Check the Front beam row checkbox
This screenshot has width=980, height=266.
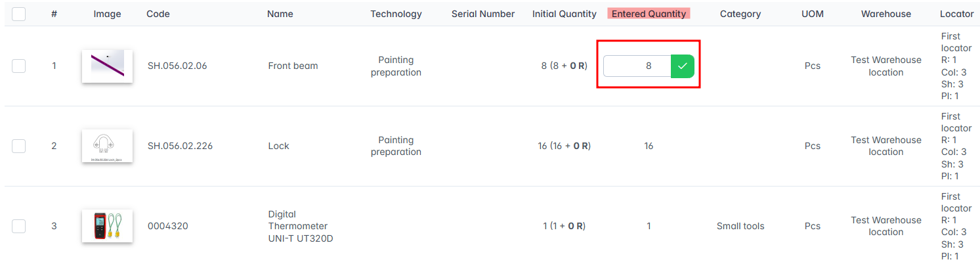coord(18,66)
